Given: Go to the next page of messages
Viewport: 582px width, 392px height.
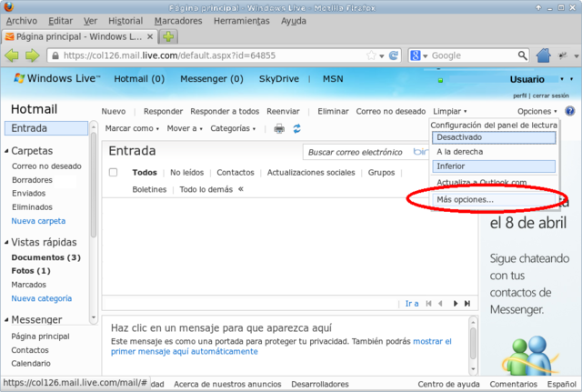Looking at the screenshot, I should (x=456, y=304).
